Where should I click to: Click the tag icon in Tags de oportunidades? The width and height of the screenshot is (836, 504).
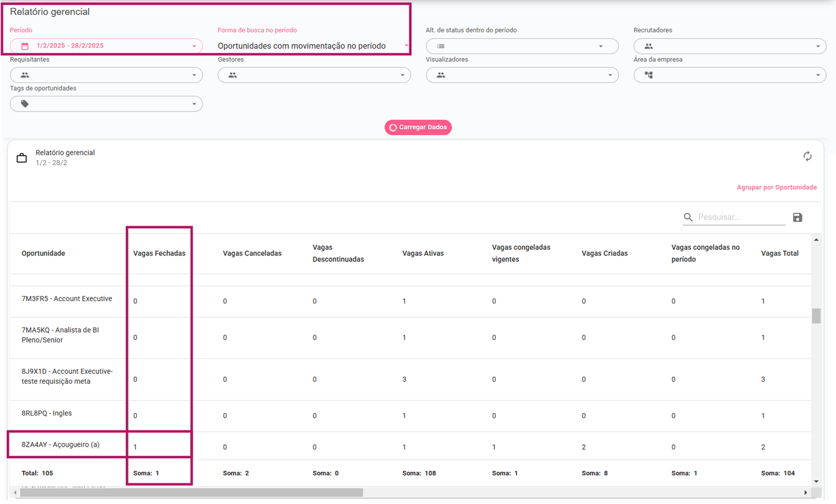[25, 104]
